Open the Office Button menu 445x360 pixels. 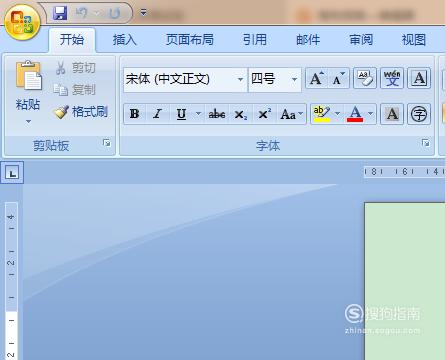22,22
